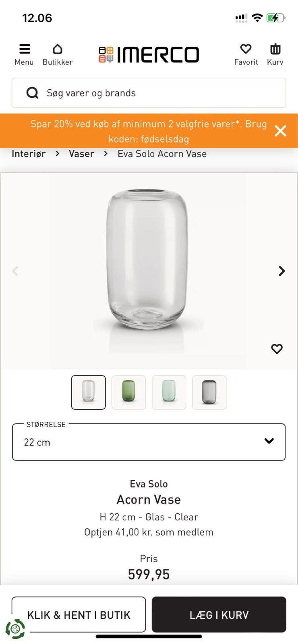Open the hamburger Menu icon
The height and width of the screenshot is (644, 298).
click(24, 50)
